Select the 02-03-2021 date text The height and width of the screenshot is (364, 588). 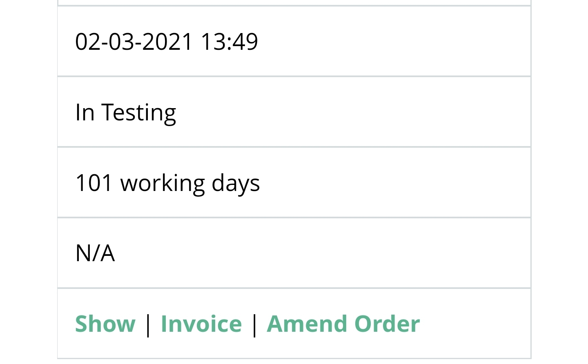134,41
